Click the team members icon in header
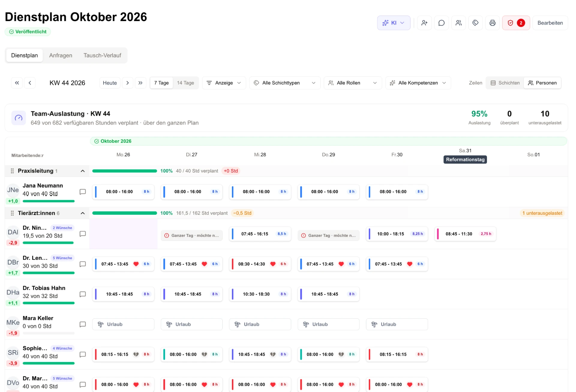 (458, 23)
